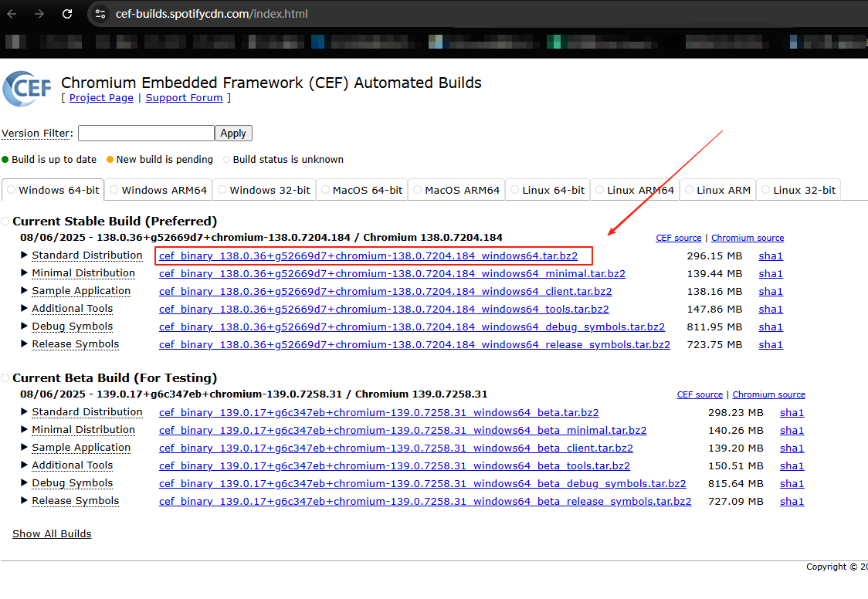Click the Apply button
The height and width of the screenshot is (599, 868).
pyautogui.click(x=233, y=134)
